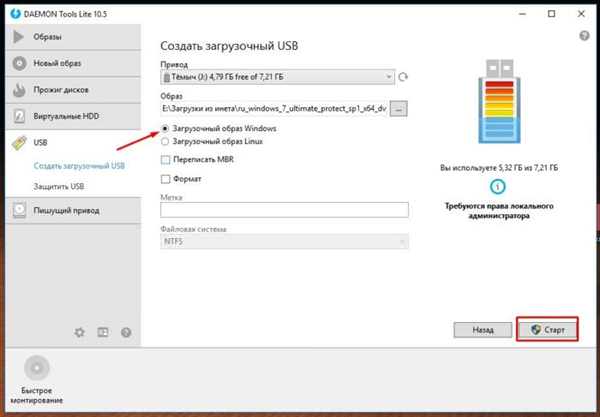
Task: Click the info icon under usage text
Action: (x=497, y=187)
